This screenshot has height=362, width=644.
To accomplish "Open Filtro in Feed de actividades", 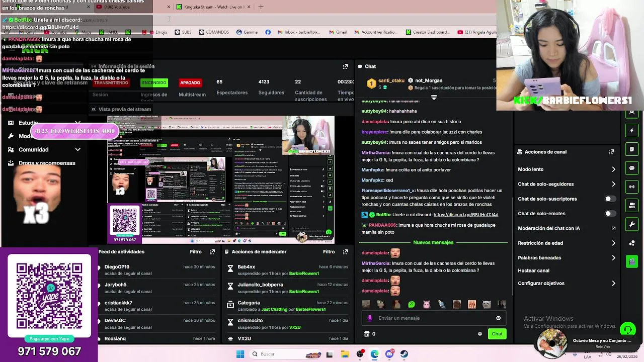I will (x=196, y=252).
